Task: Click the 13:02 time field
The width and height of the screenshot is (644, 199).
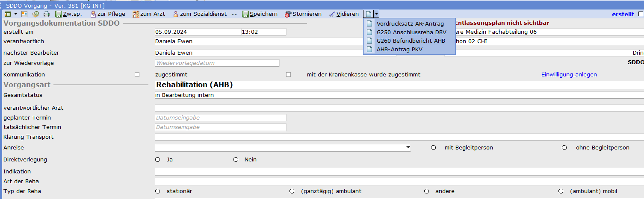Action: click(x=264, y=32)
